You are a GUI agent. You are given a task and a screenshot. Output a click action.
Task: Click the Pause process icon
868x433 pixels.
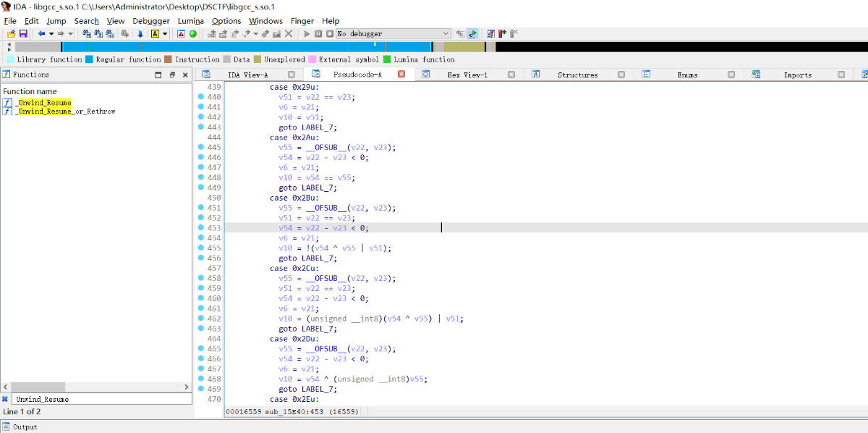318,34
